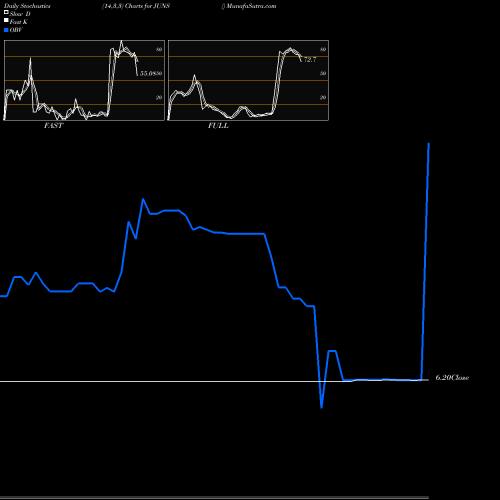The height and width of the screenshot is (500, 500).
Task: Select the Slow D legend label
Action: (x=20, y=14)
